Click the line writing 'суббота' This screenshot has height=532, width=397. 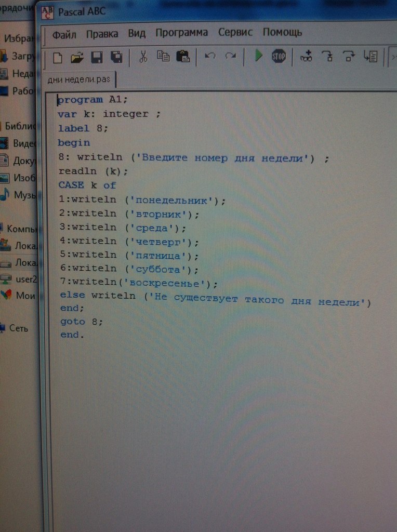point(129,269)
